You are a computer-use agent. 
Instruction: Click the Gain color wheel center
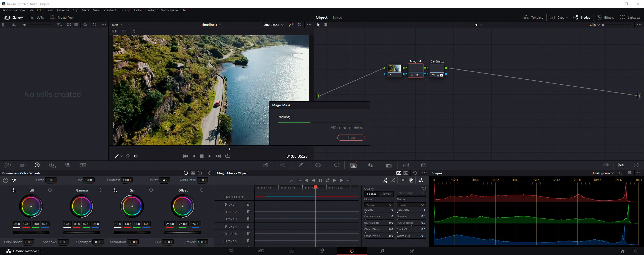coord(132,206)
